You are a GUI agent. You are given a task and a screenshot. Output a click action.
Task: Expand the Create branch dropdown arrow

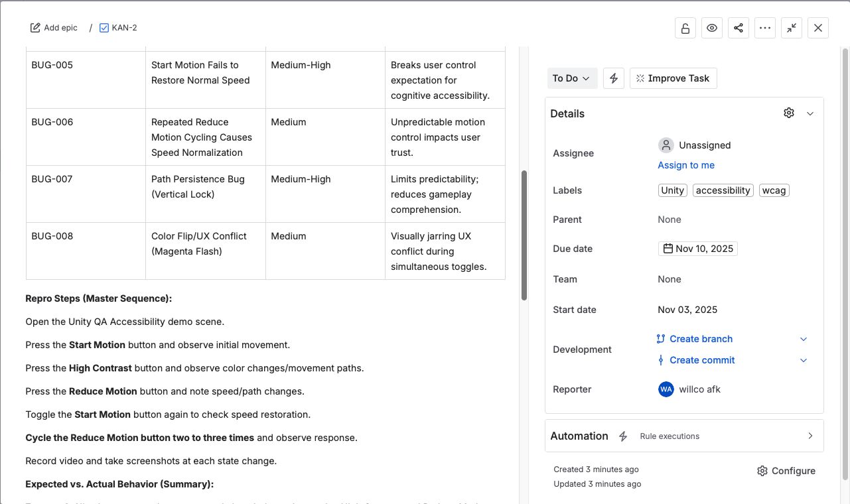coord(804,339)
